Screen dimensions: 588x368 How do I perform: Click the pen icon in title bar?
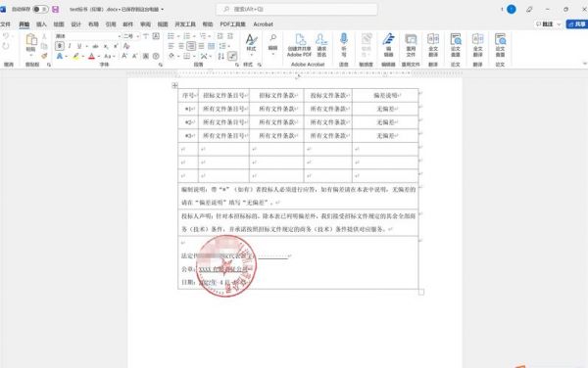tap(529, 9)
